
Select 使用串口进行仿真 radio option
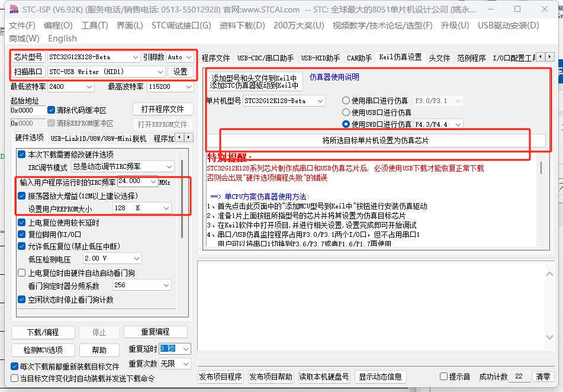point(346,101)
